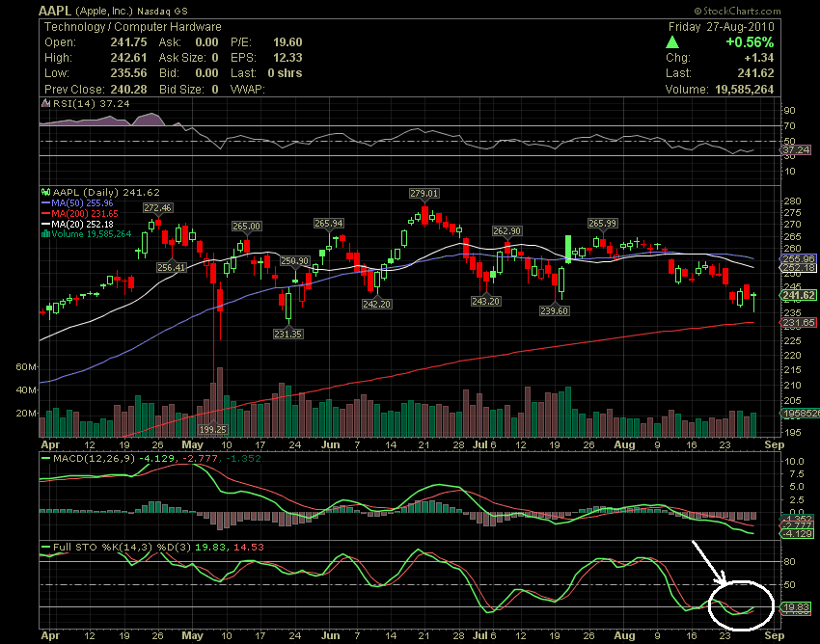Click the 265.94 high price label

click(x=328, y=224)
